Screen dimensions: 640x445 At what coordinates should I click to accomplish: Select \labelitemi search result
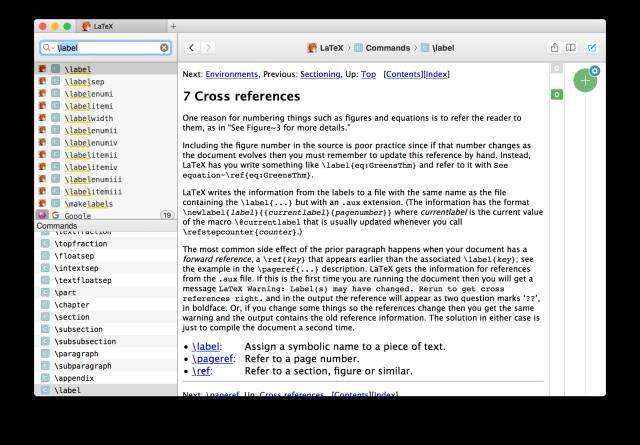pos(106,106)
